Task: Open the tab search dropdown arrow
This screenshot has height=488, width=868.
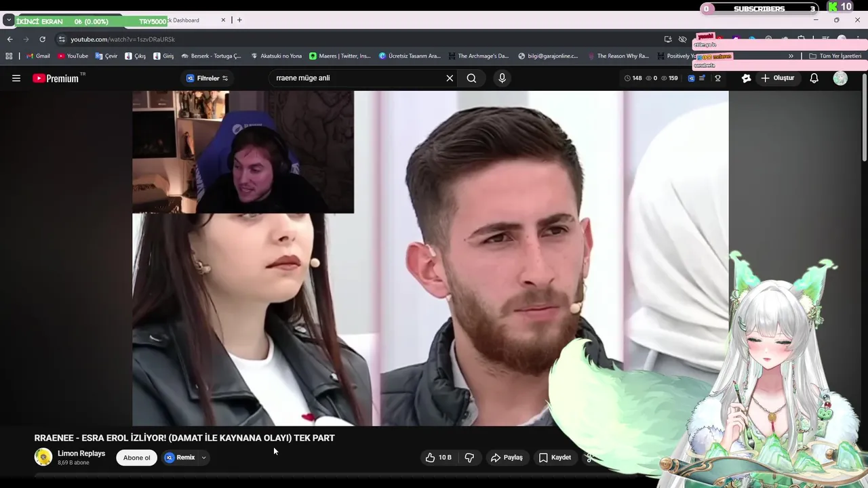Action: click(8, 20)
